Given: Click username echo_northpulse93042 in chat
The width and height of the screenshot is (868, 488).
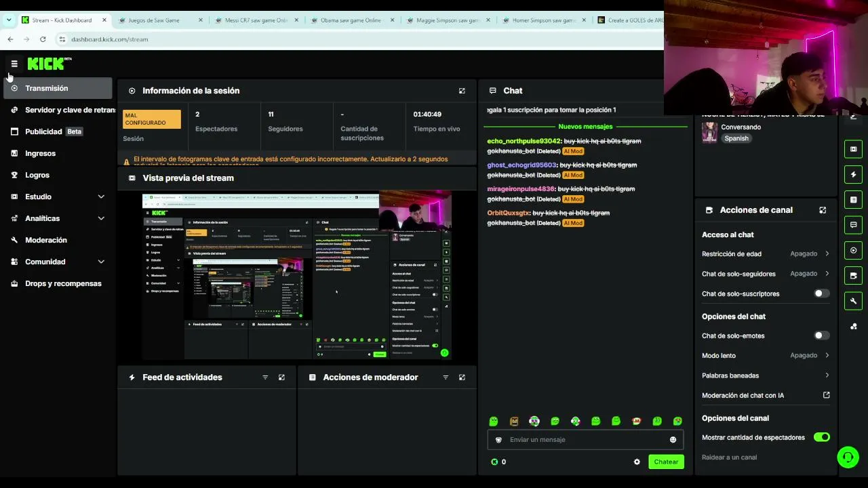Looking at the screenshot, I should click(524, 141).
